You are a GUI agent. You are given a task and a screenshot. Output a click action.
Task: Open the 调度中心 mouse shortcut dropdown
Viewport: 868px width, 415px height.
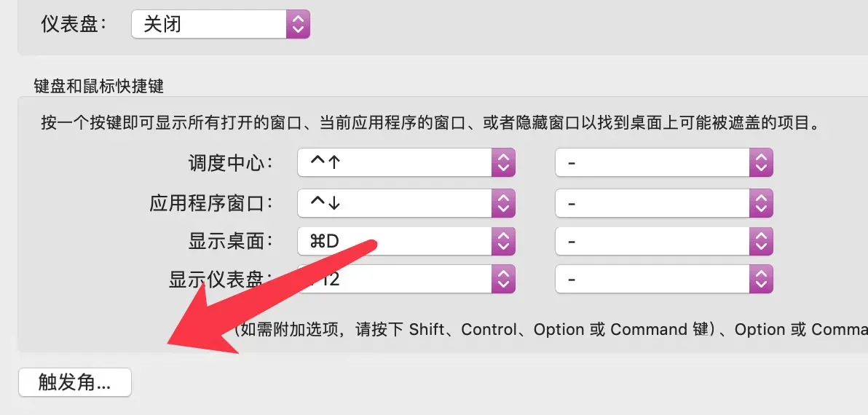coord(663,162)
